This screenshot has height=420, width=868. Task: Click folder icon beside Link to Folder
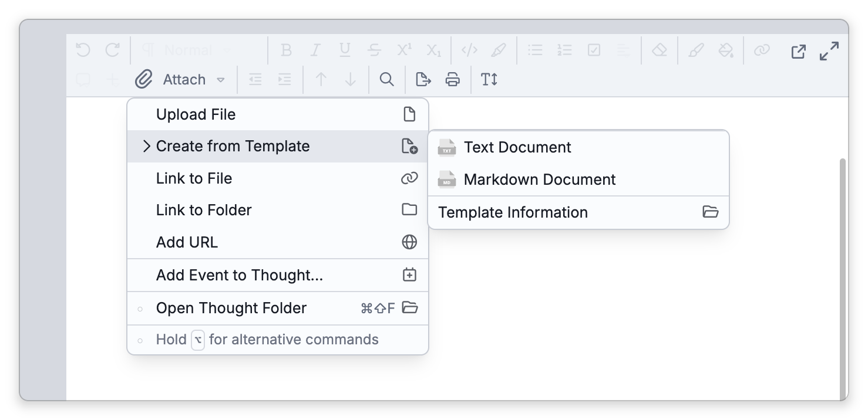(409, 209)
